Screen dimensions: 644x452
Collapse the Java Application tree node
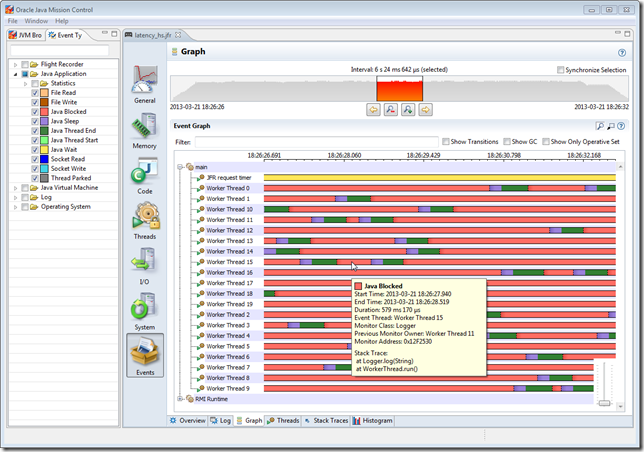[x=15, y=74]
